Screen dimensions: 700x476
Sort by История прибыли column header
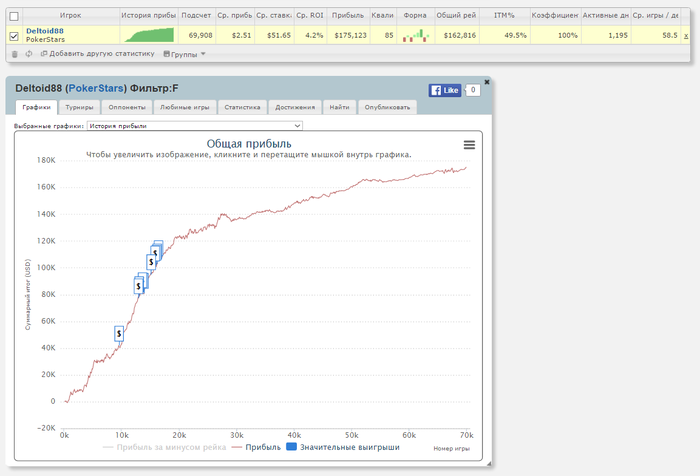pos(149,15)
